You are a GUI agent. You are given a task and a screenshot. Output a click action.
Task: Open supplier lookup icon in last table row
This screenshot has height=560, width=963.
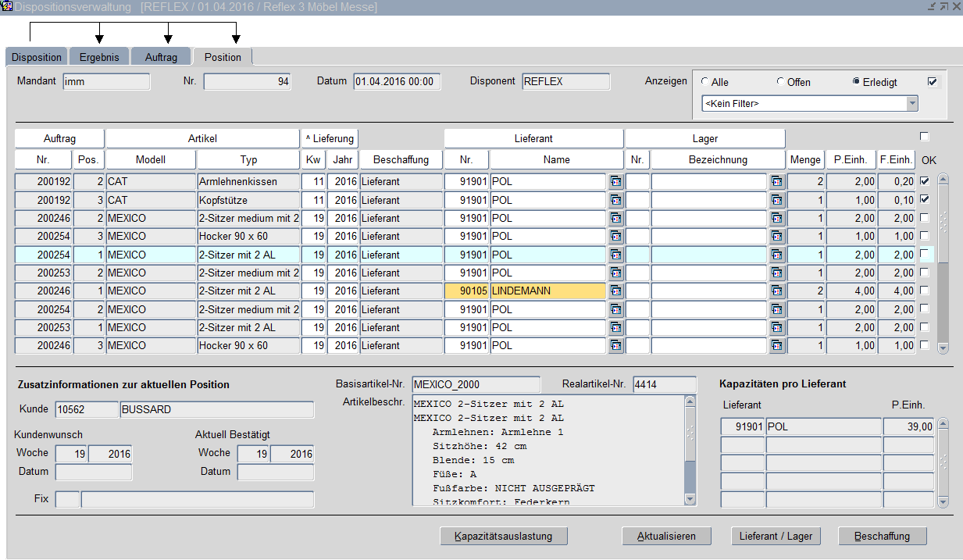[615, 346]
